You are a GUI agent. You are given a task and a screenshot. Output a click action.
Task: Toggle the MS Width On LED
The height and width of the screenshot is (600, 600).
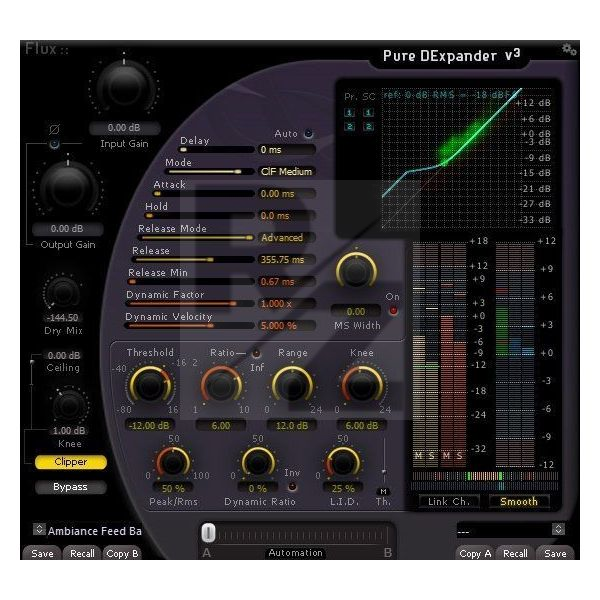click(x=393, y=310)
